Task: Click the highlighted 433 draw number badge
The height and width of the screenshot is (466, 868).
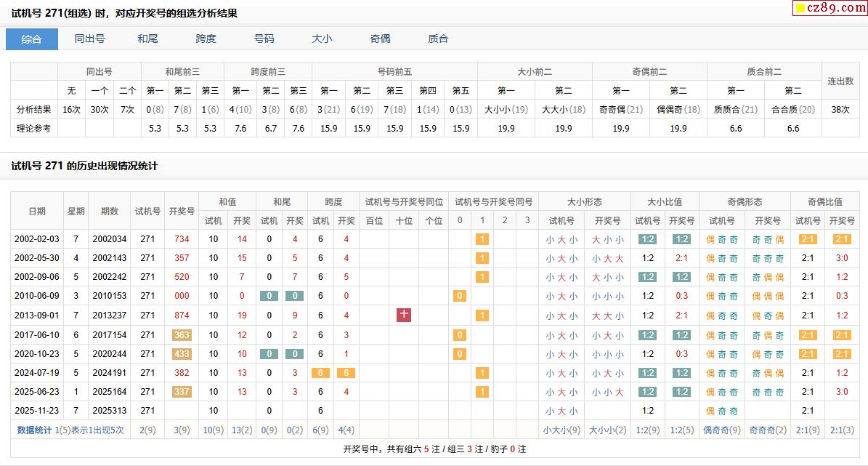Action: 182,354
